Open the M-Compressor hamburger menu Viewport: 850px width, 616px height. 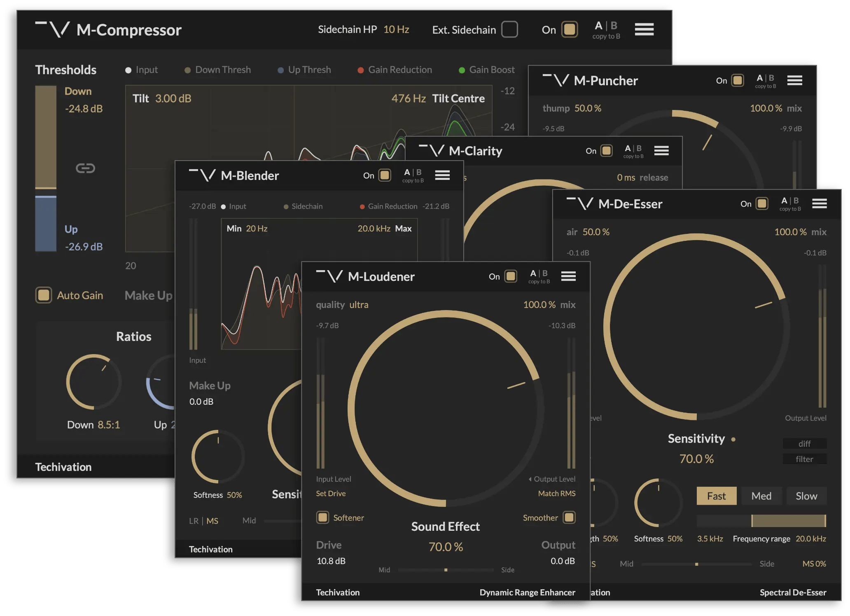pyautogui.click(x=644, y=29)
